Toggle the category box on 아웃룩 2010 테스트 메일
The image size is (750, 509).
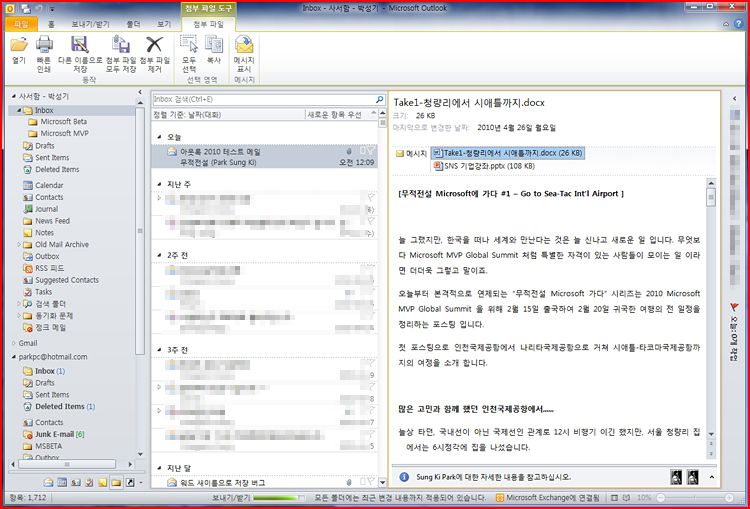(x=363, y=151)
